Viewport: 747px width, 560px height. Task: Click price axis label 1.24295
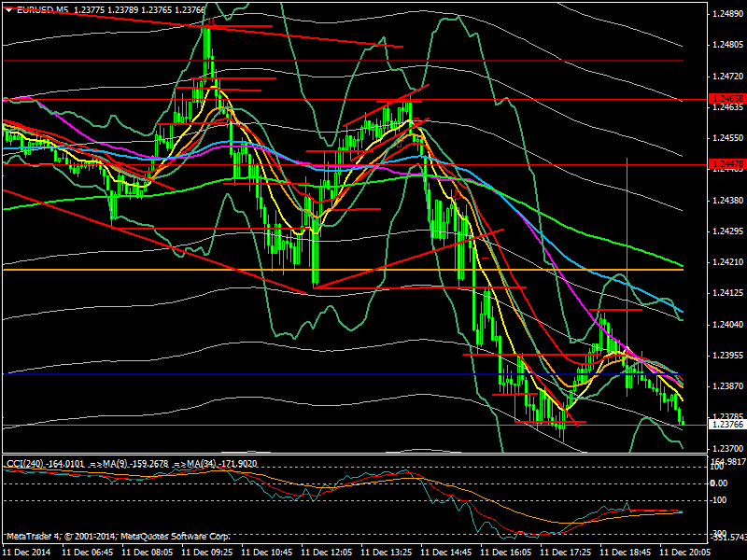pyautogui.click(x=727, y=231)
